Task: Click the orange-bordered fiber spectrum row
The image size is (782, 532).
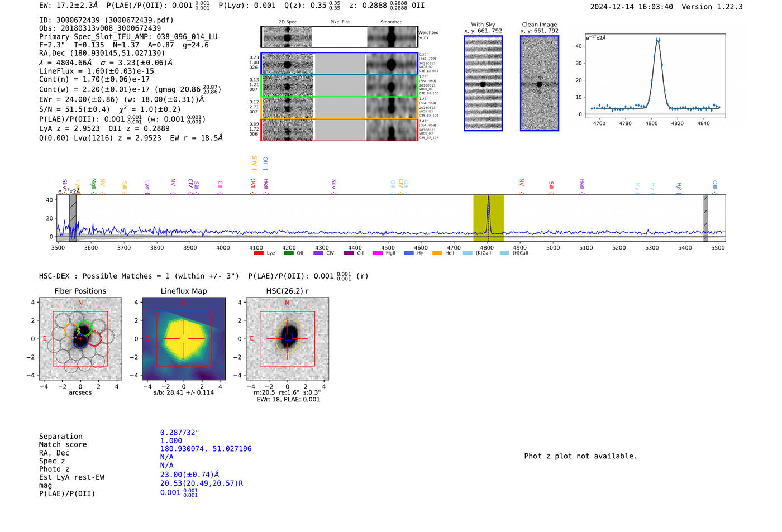Action: click(340, 108)
